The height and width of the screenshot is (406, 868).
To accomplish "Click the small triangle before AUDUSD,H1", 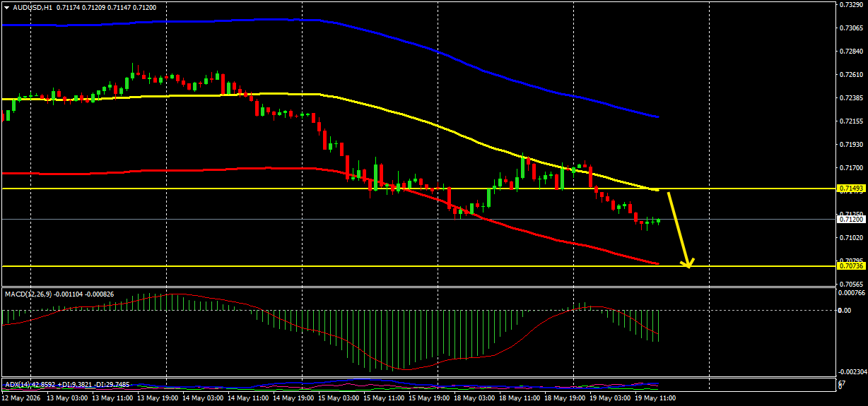I will 6,7.
